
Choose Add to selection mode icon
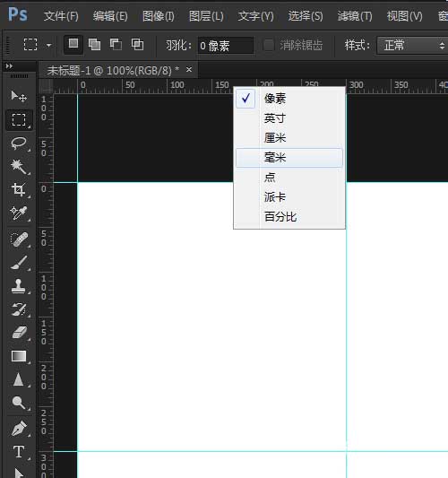[x=94, y=45]
